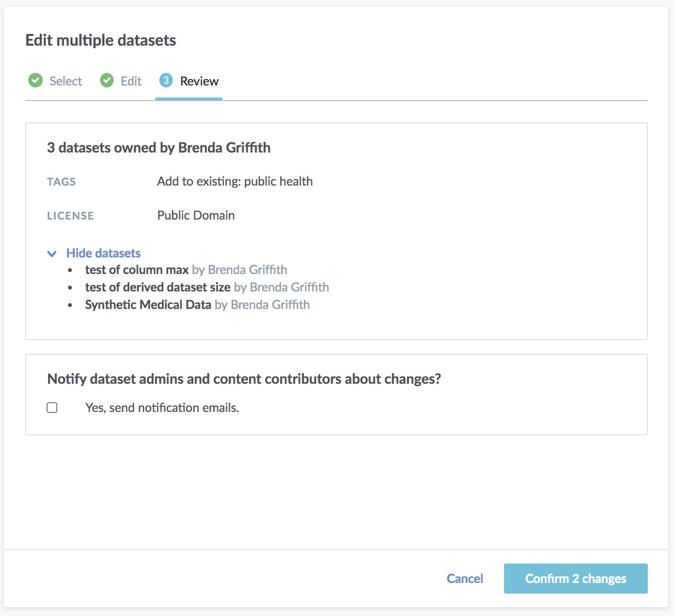Viewport: 674px width, 616px height.
Task: Open the Synthetic Medical Data dataset
Action: (148, 305)
